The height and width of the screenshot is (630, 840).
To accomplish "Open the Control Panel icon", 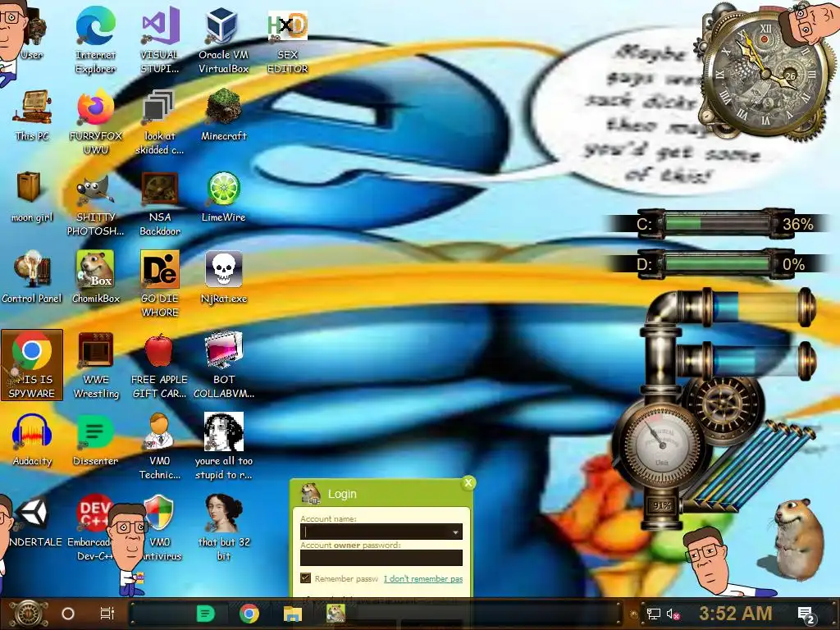I will coord(32,277).
